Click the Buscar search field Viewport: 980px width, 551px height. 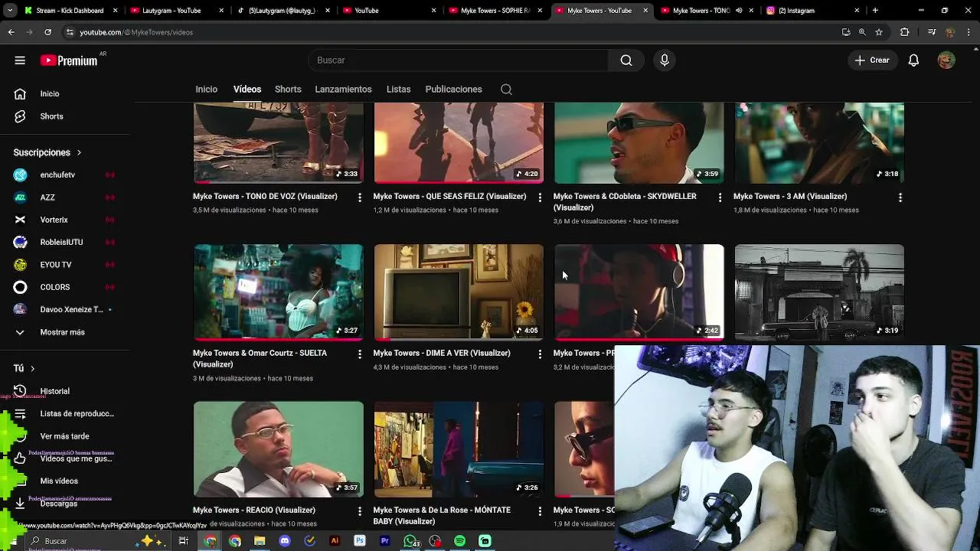tap(458, 60)
